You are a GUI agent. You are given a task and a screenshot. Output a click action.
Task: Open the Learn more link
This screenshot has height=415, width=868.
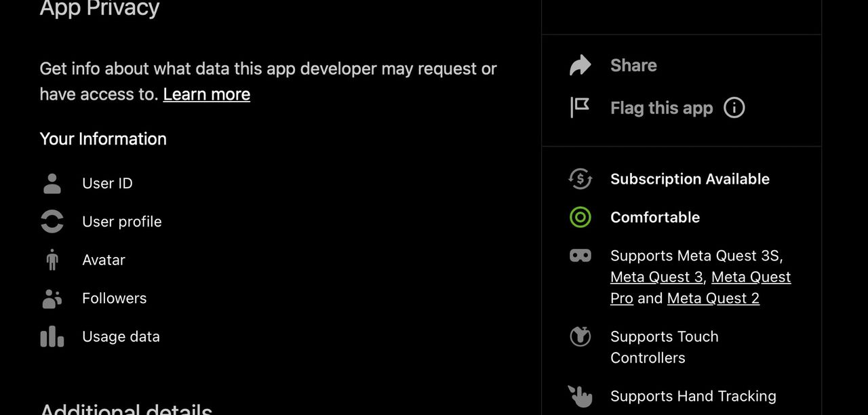[x=206, y=94]
